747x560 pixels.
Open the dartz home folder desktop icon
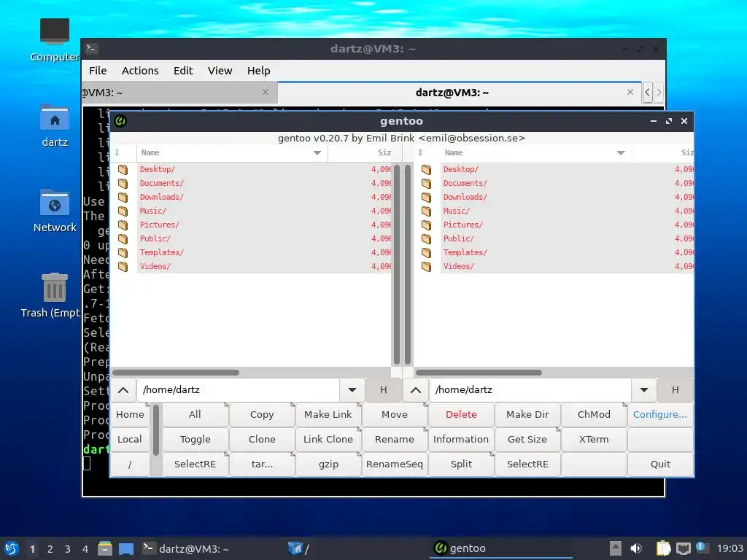(x=54, y=117)
